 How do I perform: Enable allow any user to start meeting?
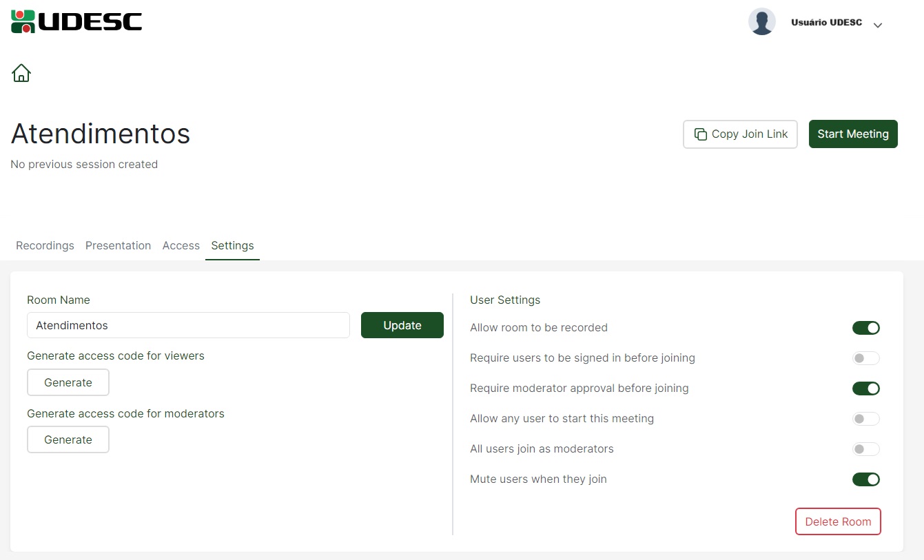(x=865, y=419)
